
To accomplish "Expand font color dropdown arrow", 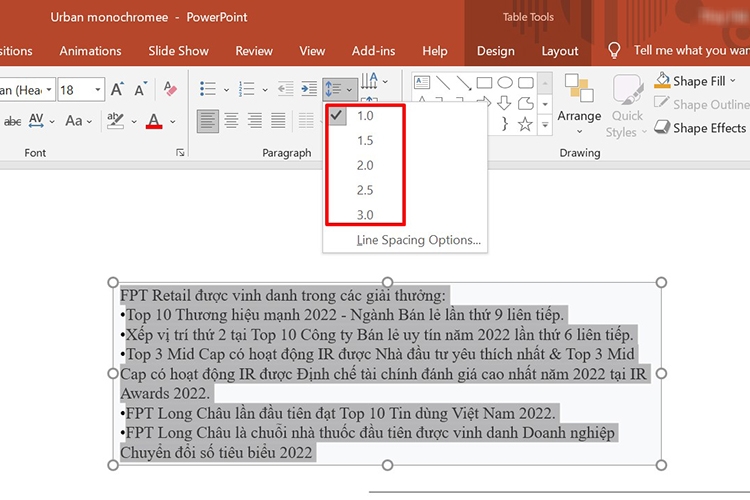I will click(173, 122).
